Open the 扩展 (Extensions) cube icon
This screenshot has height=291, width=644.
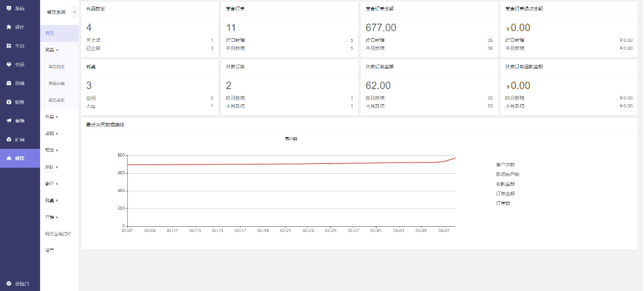[x=9, y=140]
